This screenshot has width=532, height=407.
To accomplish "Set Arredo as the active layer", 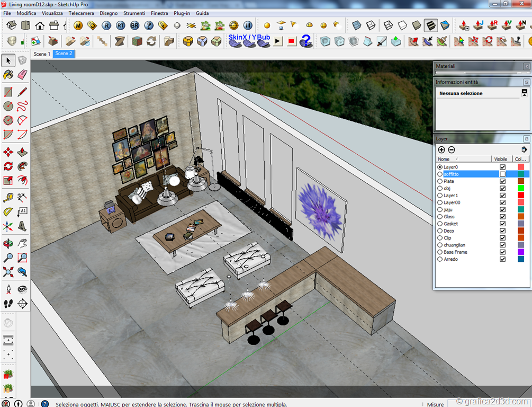I will coord(440,259).
